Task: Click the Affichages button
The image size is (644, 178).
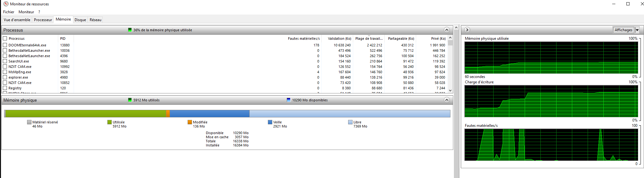Action: [624, 30]
